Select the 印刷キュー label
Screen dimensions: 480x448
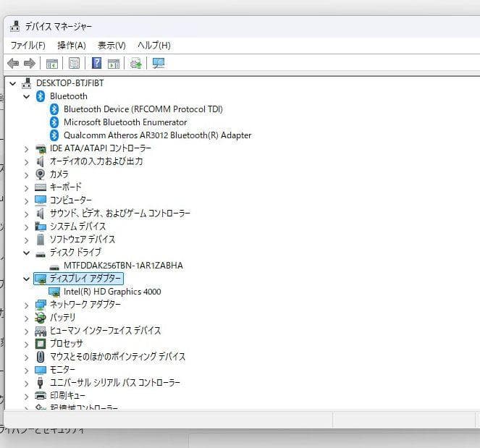point(67,395)
